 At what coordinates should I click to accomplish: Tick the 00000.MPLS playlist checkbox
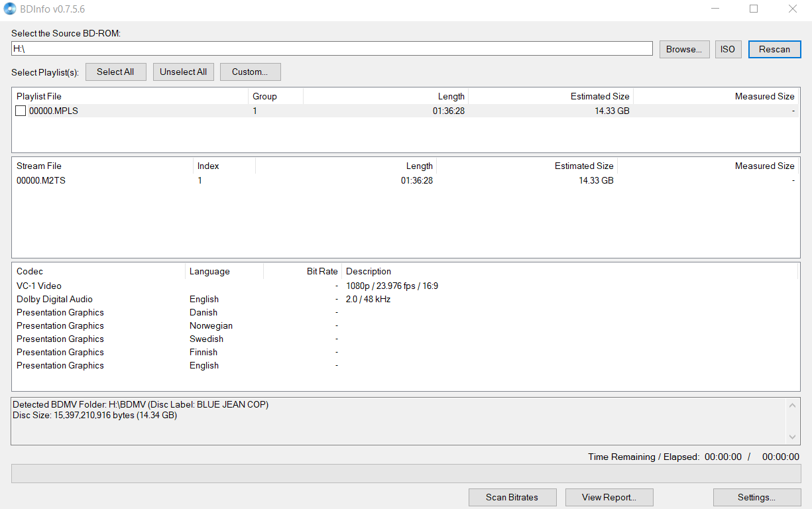click(x=21, y=111)
